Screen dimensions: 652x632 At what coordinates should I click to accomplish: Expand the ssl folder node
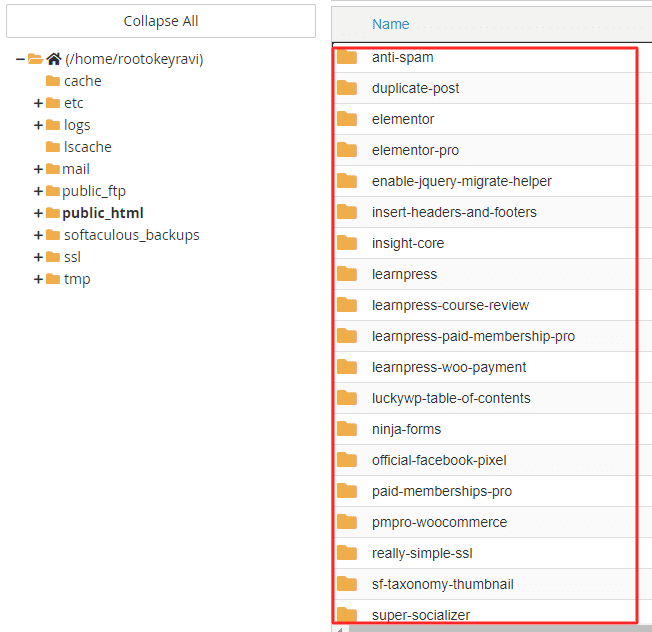[38, 257]
